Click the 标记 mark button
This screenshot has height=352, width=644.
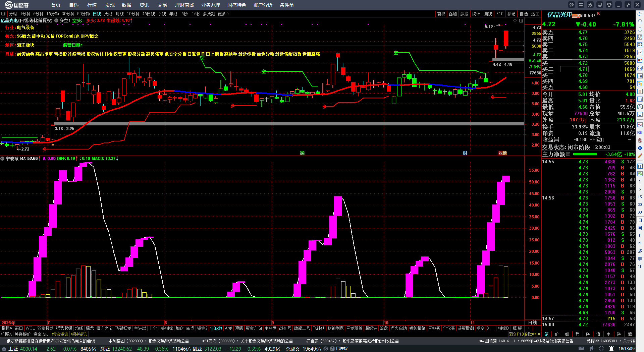[511, 14]
